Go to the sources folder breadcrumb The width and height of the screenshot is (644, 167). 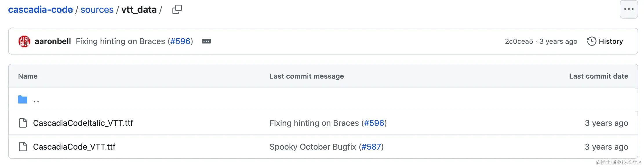[97, 10]
